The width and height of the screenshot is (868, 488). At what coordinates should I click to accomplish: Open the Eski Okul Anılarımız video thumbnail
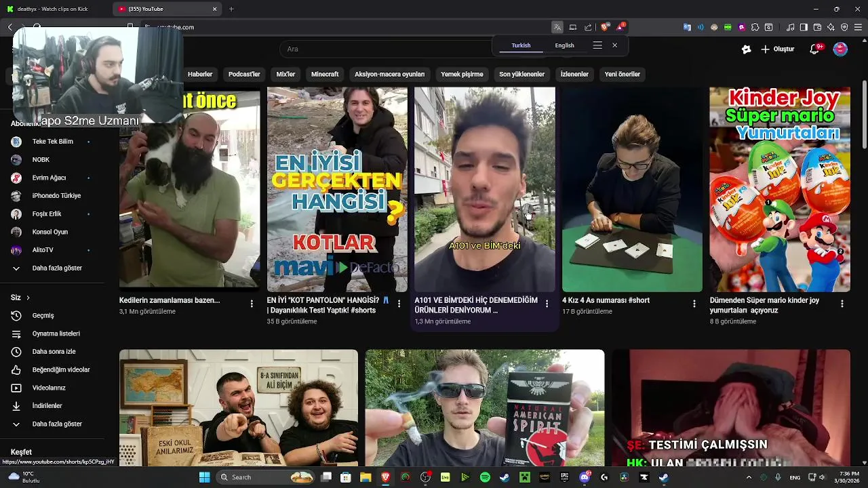(x=239, y=408)
